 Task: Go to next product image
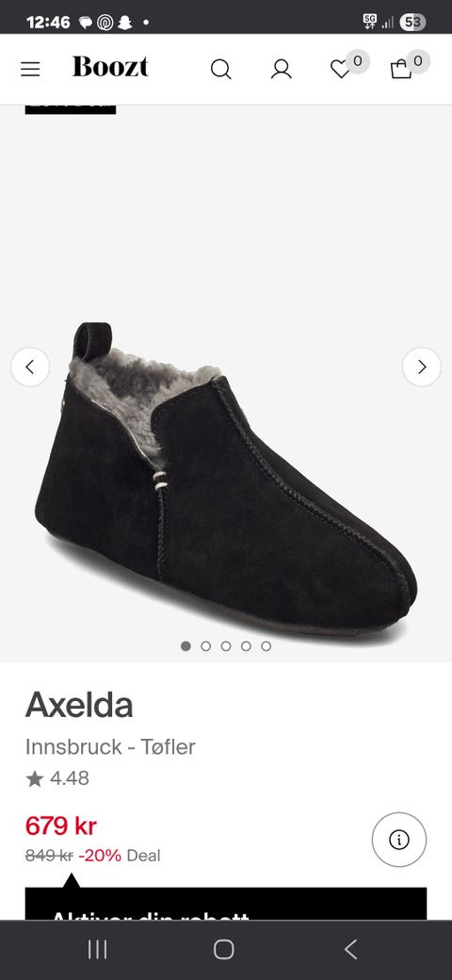(x=422, y=367)
